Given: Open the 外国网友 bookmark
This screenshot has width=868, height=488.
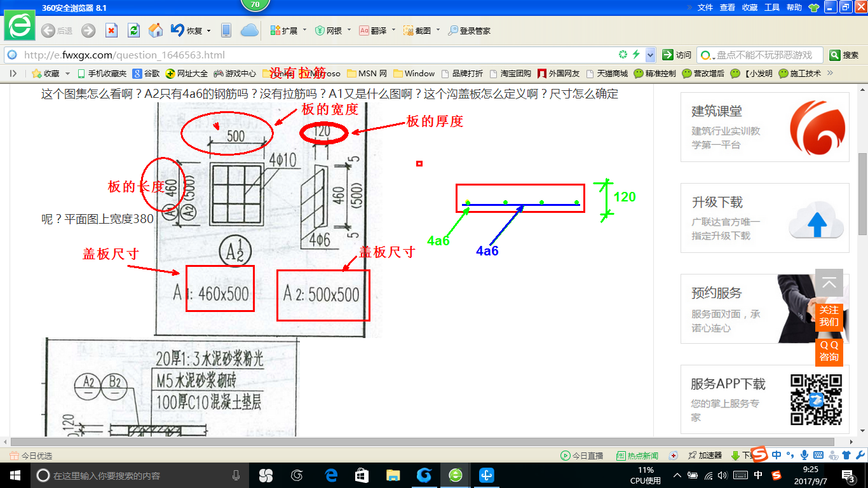Looking at the screenshot, I should pyautogui.click(x=559, y=74).
